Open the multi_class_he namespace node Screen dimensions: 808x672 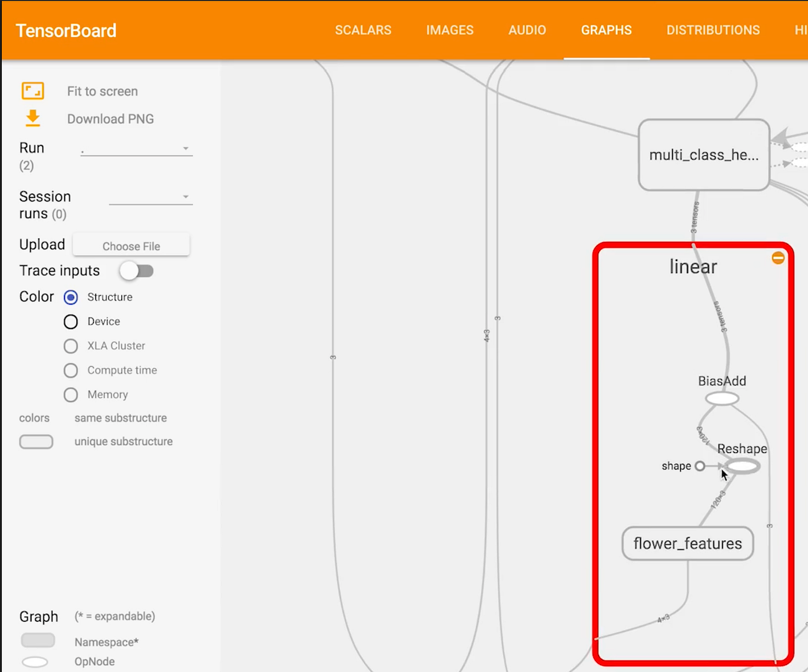coord(703,155)
